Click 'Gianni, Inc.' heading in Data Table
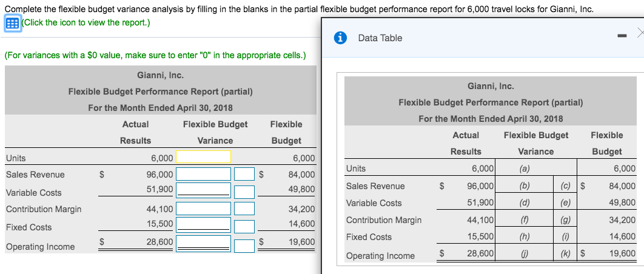Image resolution: width=644 pixels, height=274 pixels. pyautogui.click(x=491, y=86)
